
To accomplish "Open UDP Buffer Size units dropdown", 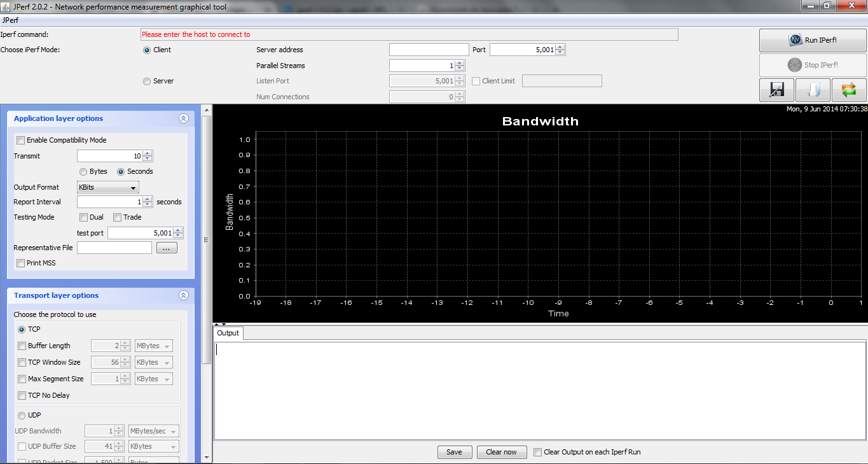I will 153,447.
